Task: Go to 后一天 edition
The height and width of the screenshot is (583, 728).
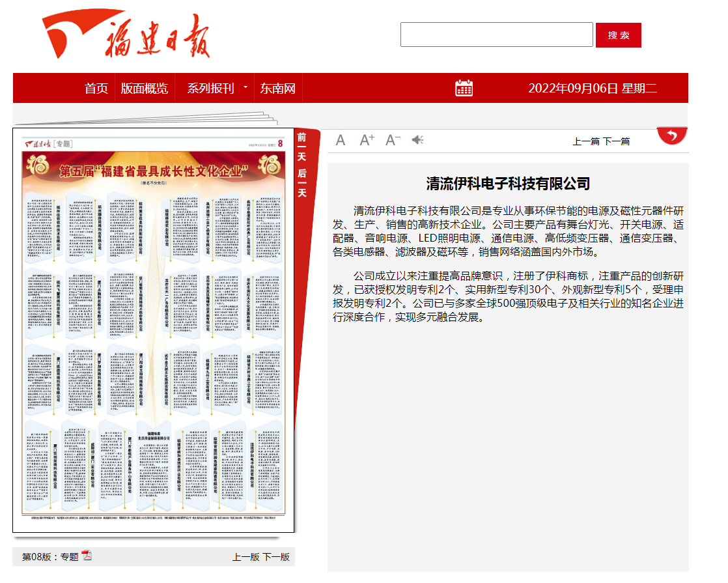Action: coord(301,183)
